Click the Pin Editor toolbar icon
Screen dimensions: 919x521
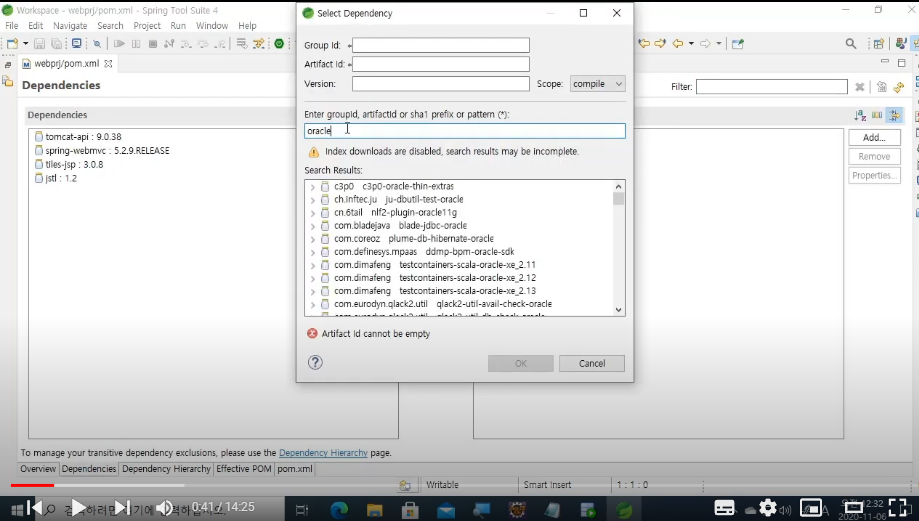tap(738, 43)
